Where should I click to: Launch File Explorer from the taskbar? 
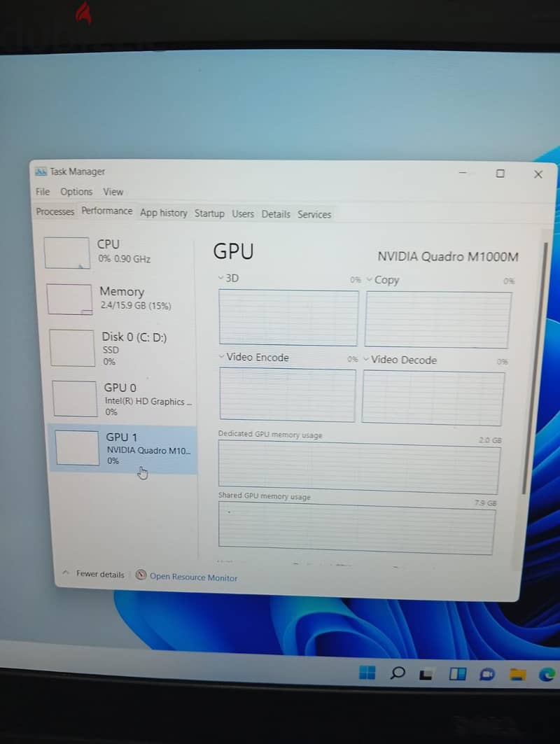(518, 674)
